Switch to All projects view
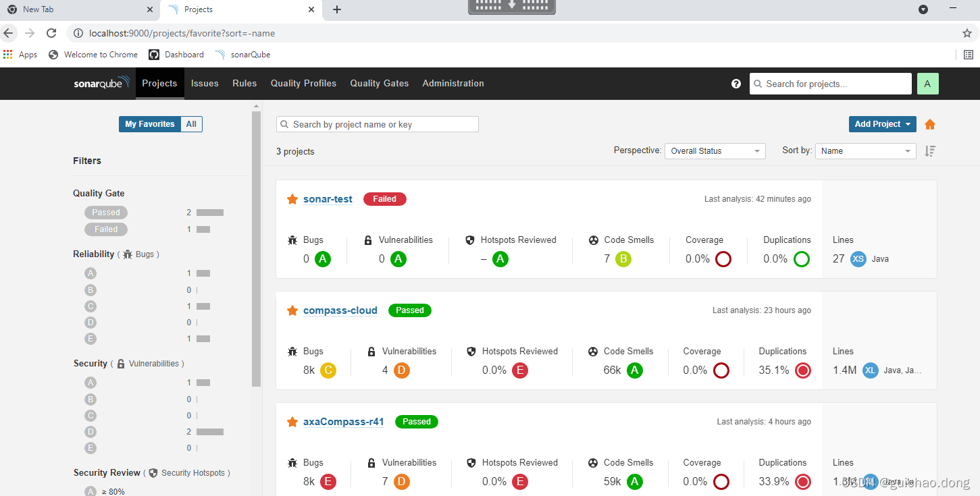The height and width of the screenshot is (496, 980). (x=191, y=124)
